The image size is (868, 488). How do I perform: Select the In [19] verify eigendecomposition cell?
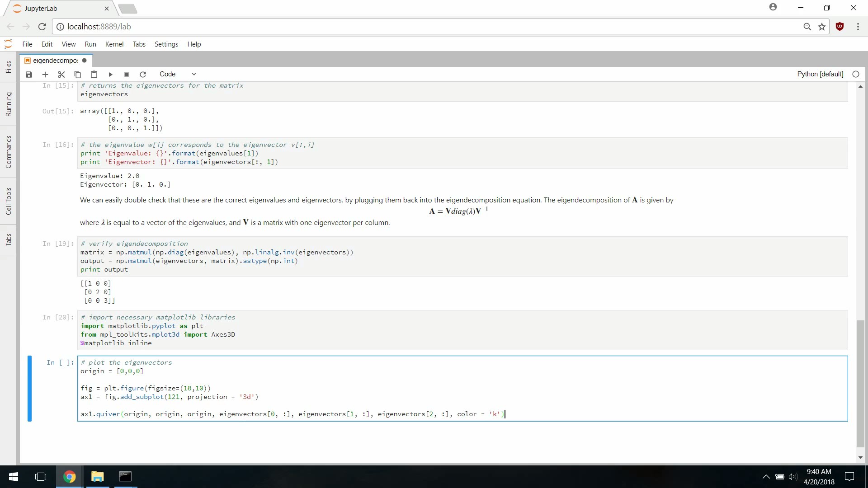(462, 256)
